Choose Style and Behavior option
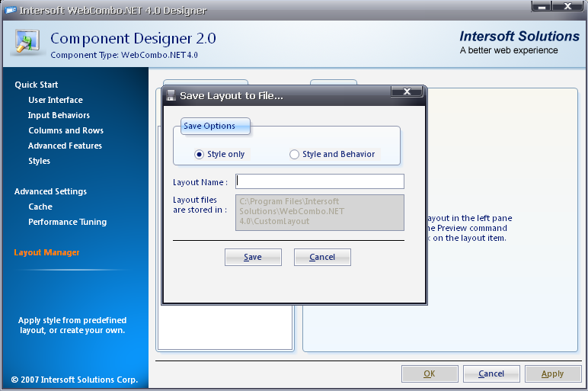 (x=295, y=154)
